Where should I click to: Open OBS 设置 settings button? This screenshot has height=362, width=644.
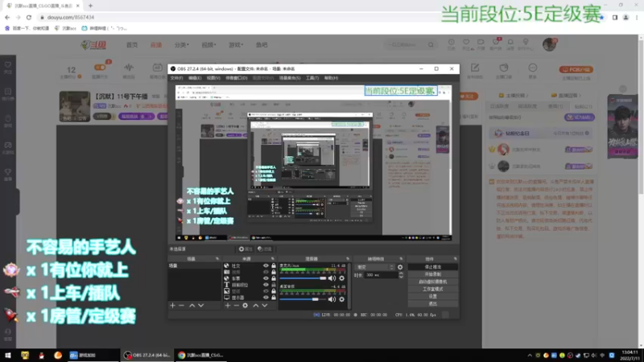point(433,296)
